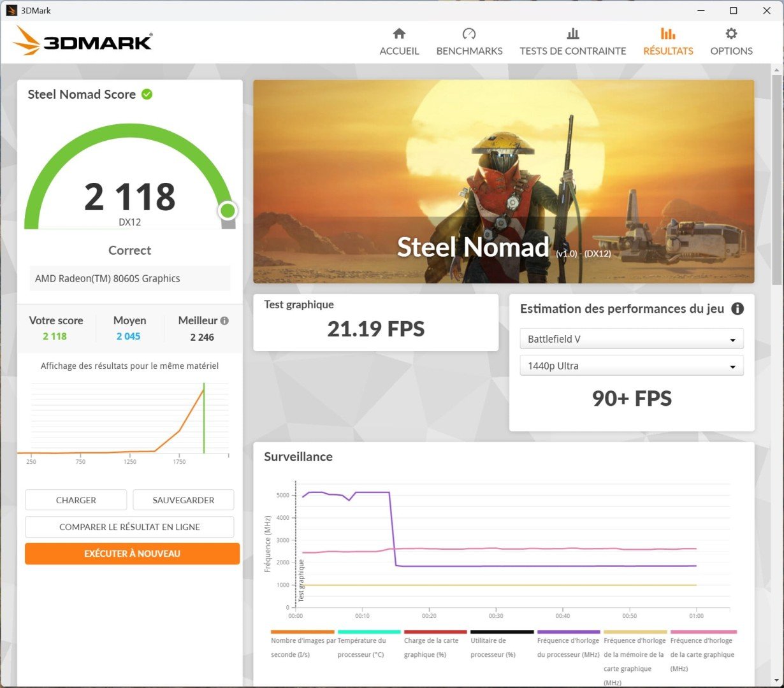
Task: Click the green validated score checkmark
Action: pyautogui.click(x=147, y=94)
